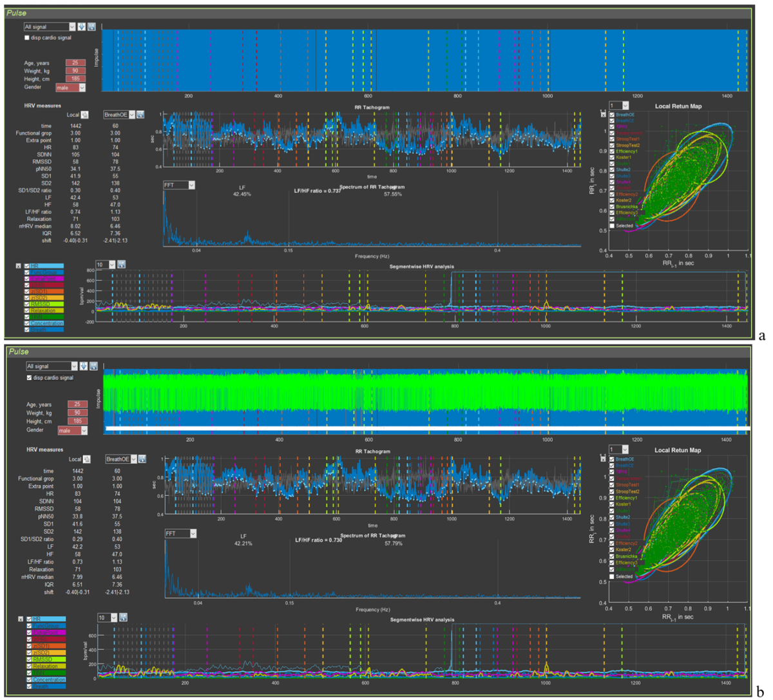Click the download arrow icon in panel b
Viewport: 773px width, 700px height.
[84, 366]
